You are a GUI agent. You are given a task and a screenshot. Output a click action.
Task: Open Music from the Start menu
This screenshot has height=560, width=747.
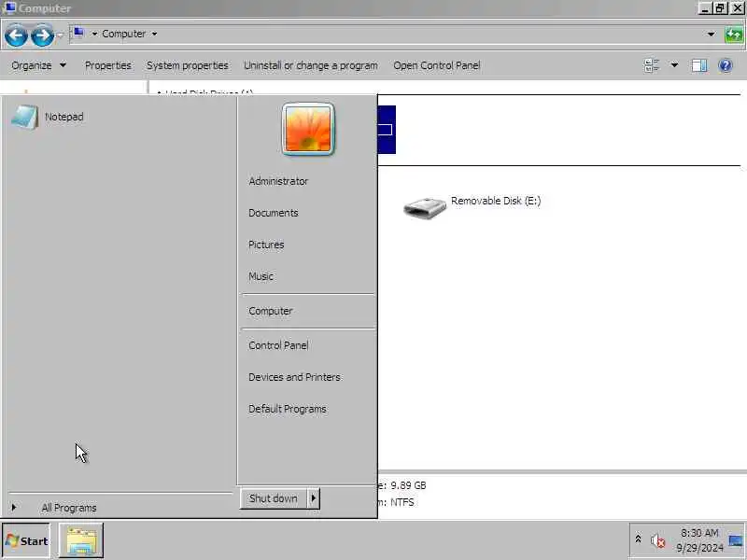(x=261, y=276)
